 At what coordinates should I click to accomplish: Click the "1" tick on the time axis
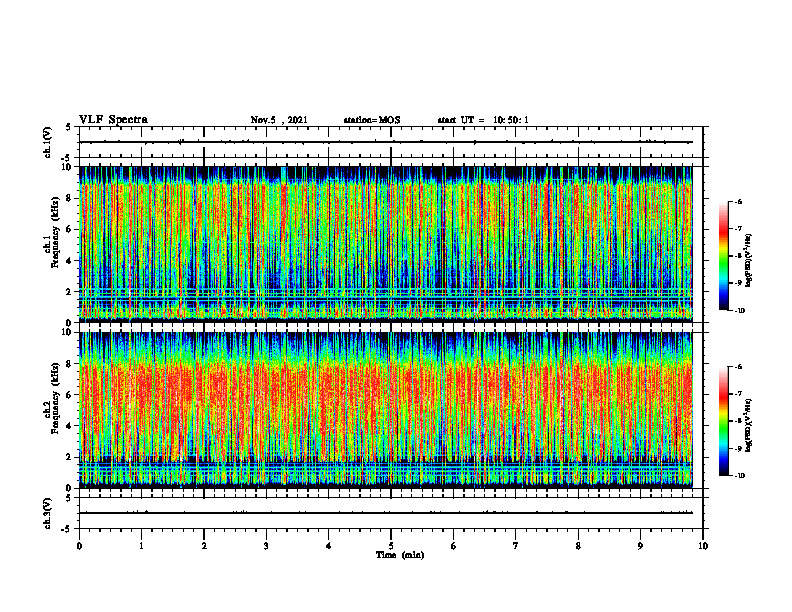coord(141,546)
